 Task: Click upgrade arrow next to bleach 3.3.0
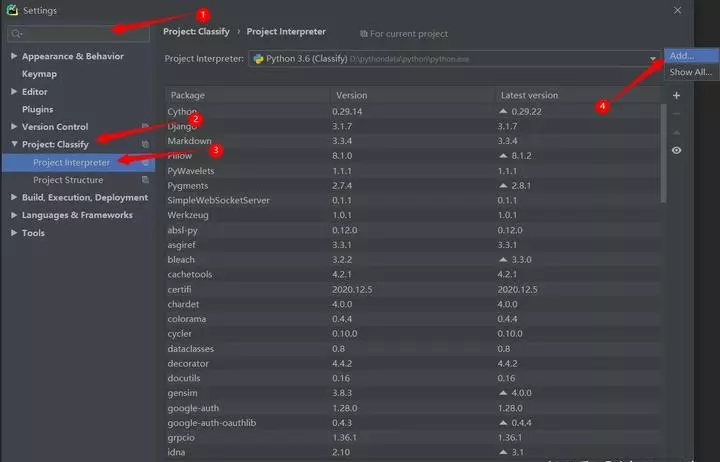(503, 259)
